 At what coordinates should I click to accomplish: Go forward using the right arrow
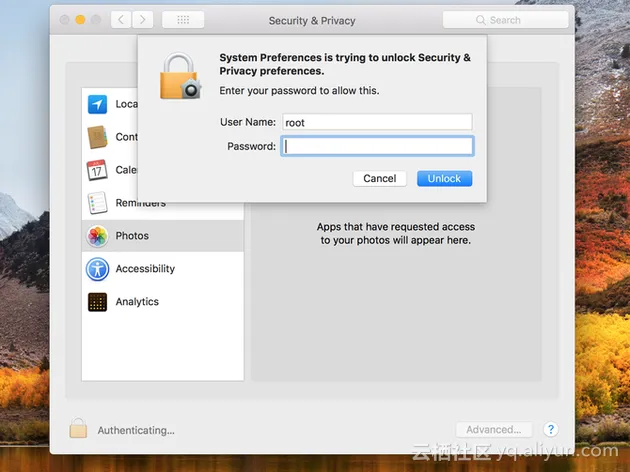(x=143, y=20)
